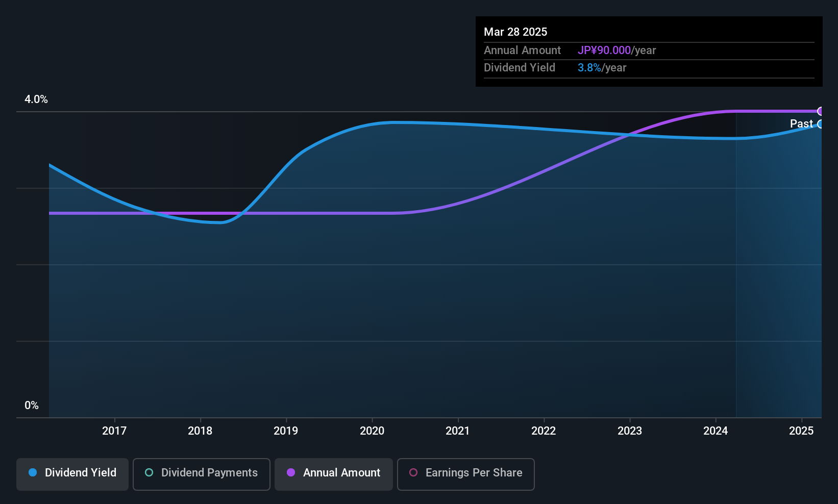Click the 2018 x-axis label
Viewport: 838px width, 504px height.
pyautogui.click(x=200, y=431)
